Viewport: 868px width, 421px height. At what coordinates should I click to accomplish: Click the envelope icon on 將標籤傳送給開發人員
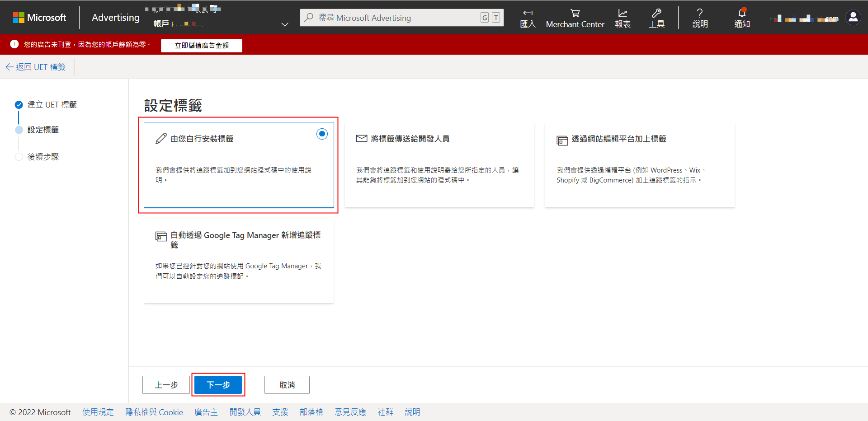pos(362,139)
